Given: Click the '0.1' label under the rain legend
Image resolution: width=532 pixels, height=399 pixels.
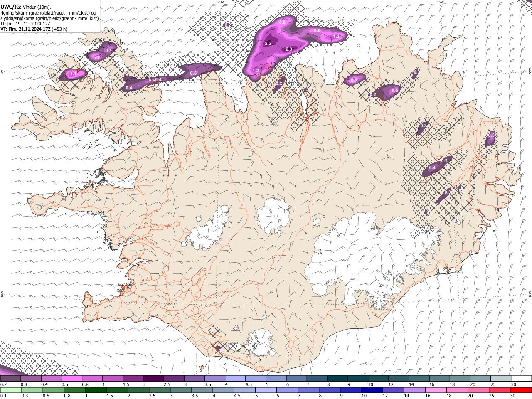Looking at the screenshot, I should (x=3, y=396).
